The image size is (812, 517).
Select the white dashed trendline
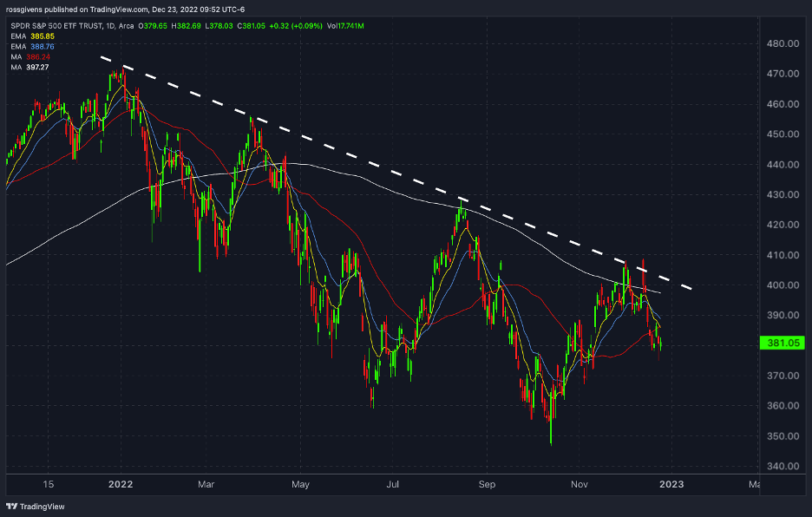pos(396,173)
